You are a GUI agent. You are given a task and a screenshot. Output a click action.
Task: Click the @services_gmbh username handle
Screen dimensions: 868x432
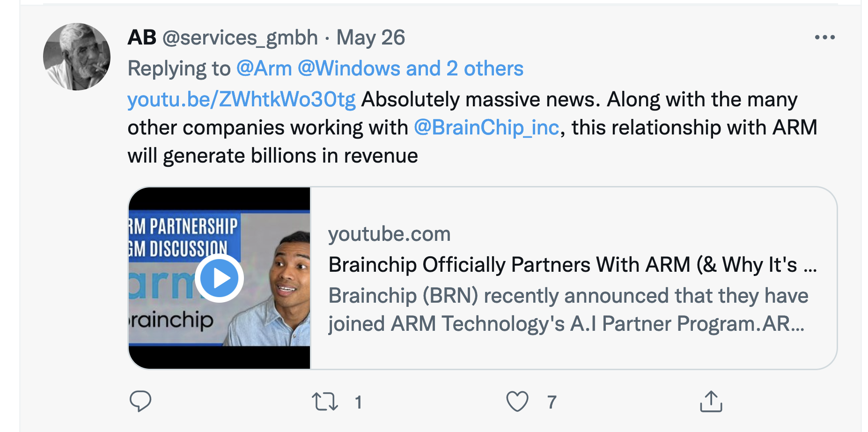point(240,37)
